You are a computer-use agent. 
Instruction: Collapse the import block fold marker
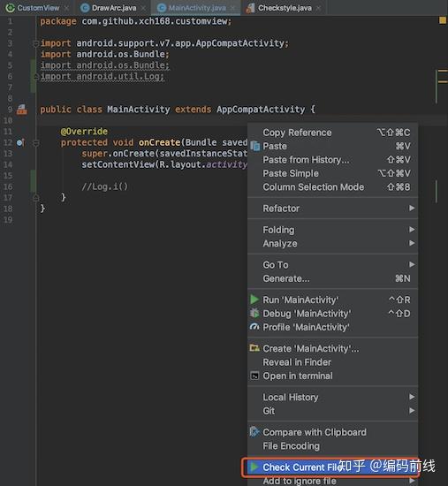pos(35,43)
